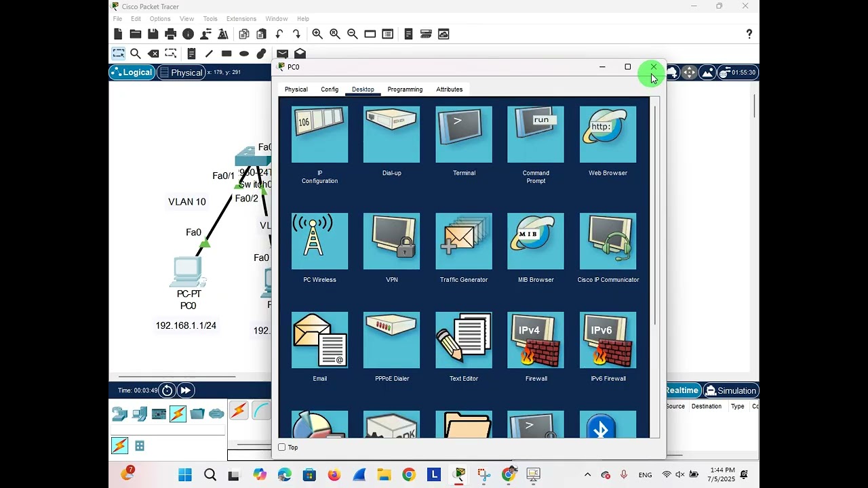Switch to Realtime mode
Screen dimensions: 868x488
tap(681, 390)
